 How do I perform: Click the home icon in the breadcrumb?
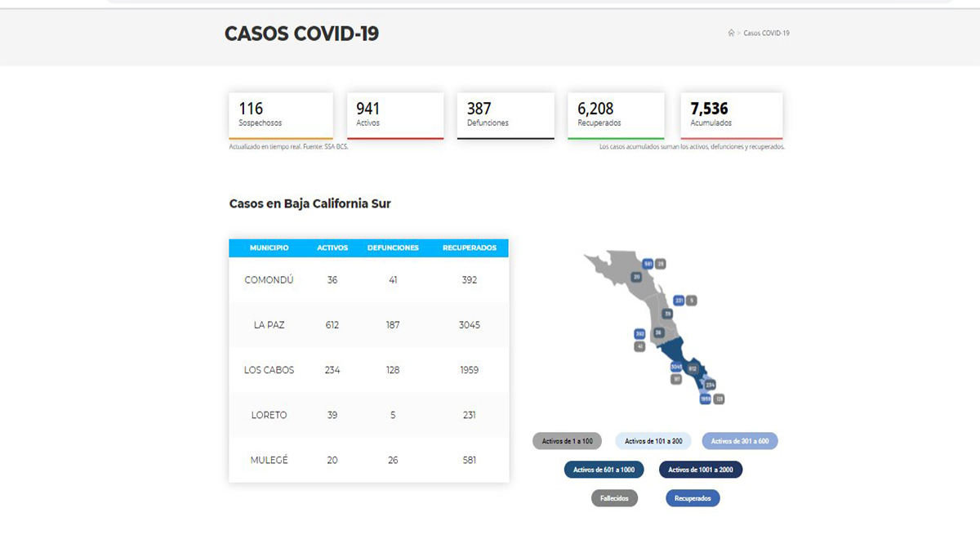(731, 33)
